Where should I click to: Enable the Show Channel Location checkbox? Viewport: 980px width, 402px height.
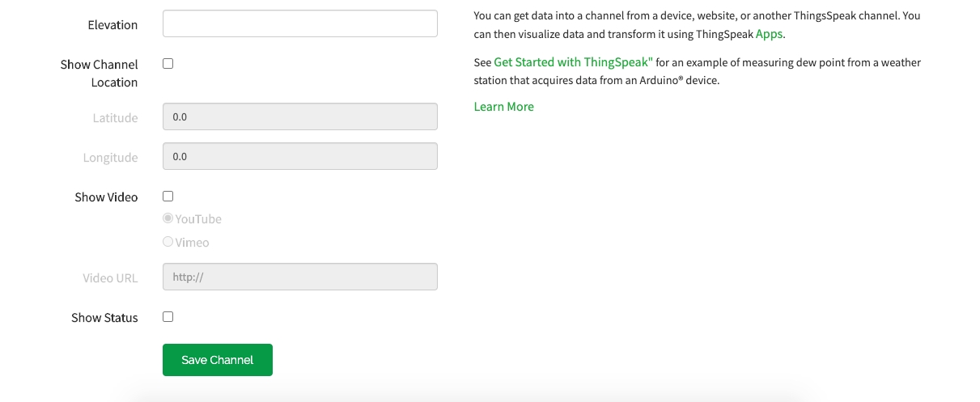pyautogui.click(x=168, y=64)
